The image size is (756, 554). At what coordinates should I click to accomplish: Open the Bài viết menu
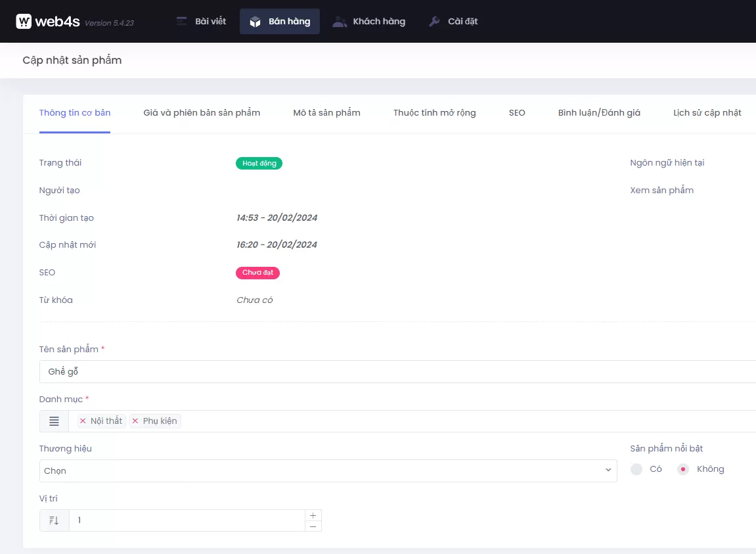click(x=201, y=22)
